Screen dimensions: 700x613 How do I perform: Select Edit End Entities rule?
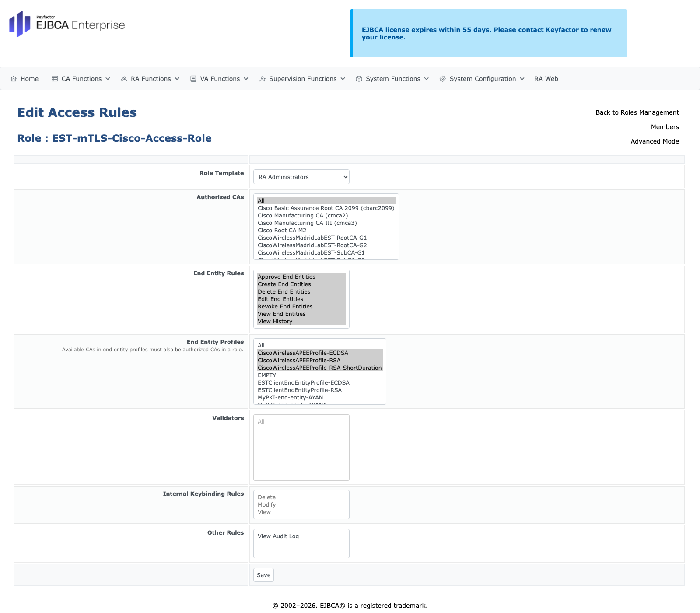click(x=301, y=299)
